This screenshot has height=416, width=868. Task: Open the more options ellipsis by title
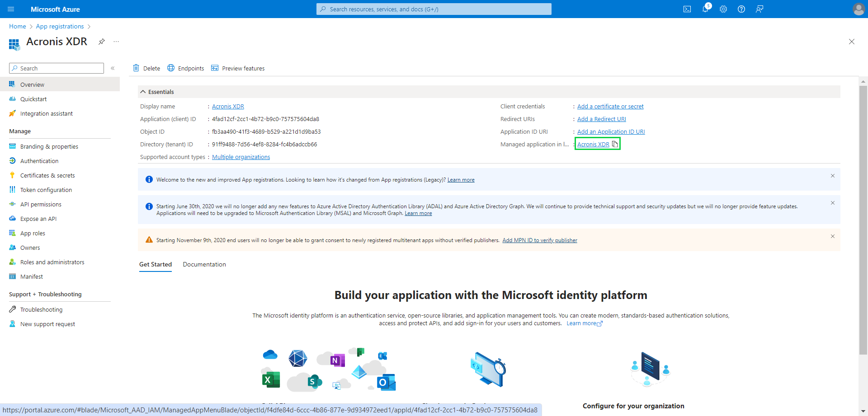pos(116,42)
